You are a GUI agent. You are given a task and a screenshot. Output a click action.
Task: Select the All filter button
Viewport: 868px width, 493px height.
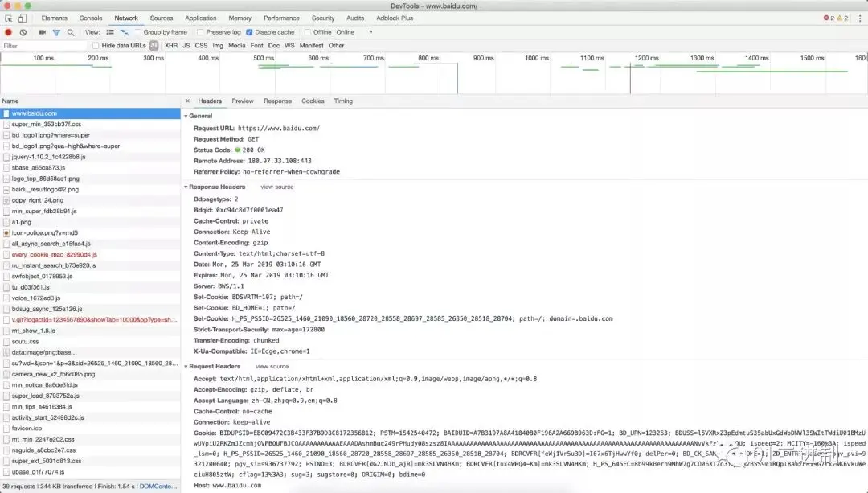(154, 45)
